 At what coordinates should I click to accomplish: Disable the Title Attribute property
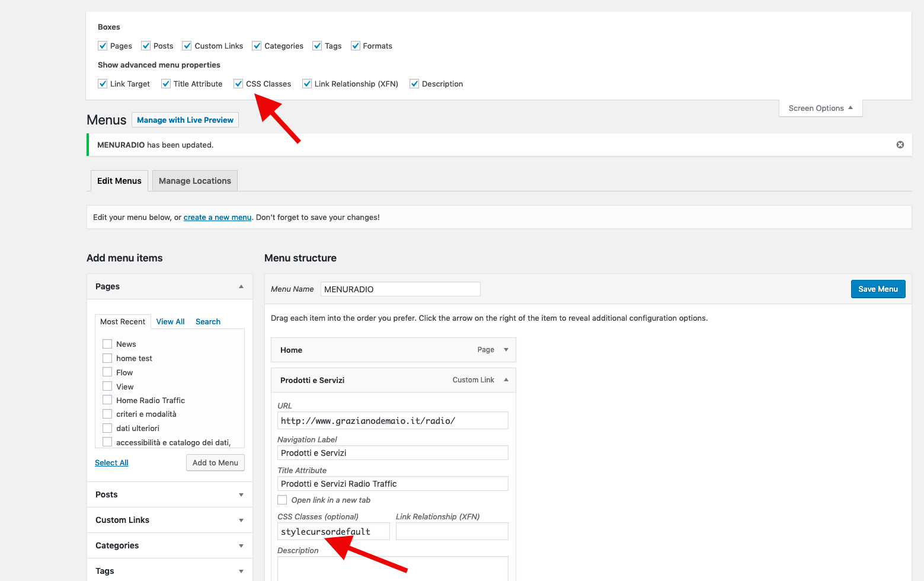[166, 84]
